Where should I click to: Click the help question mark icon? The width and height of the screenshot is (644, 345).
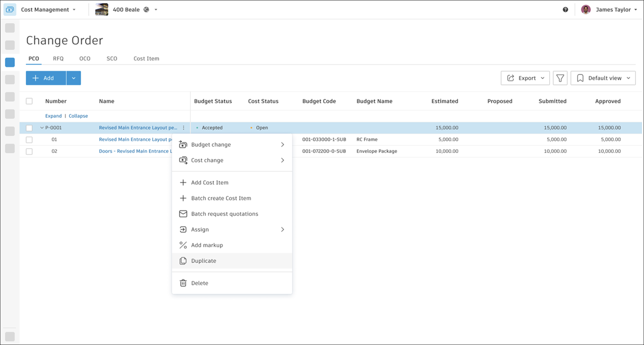click(565, 9)
